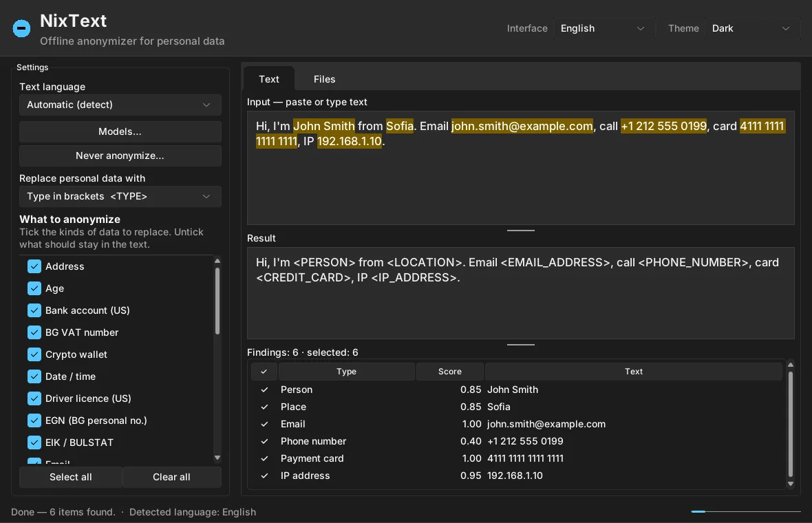Click the progress bar in the status bar
The image size is (812, 523).
click(x=746, y=511)
